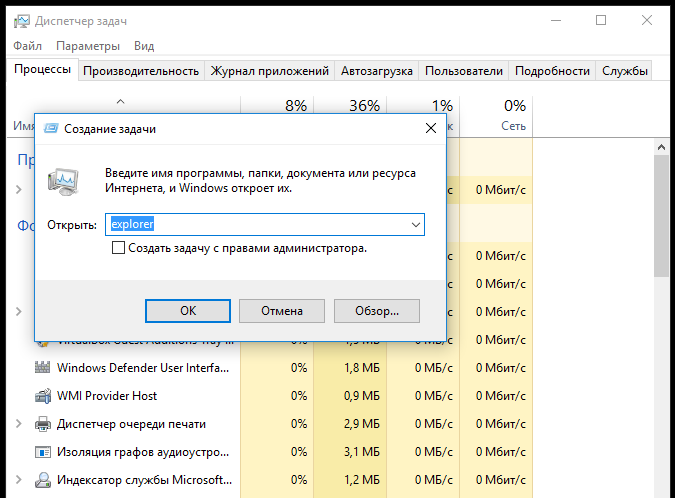Click the Create Task dialog title icon
Screen dimensions: 675x498
[51, 128]
